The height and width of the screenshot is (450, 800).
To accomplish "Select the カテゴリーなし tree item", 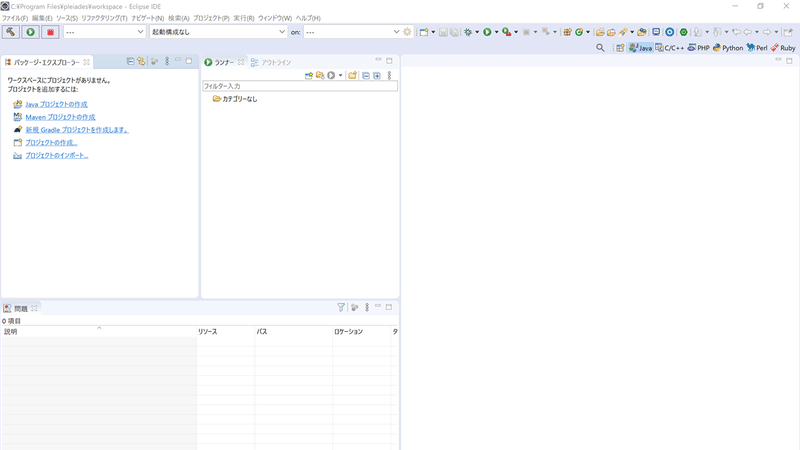I will coord(235,99).
